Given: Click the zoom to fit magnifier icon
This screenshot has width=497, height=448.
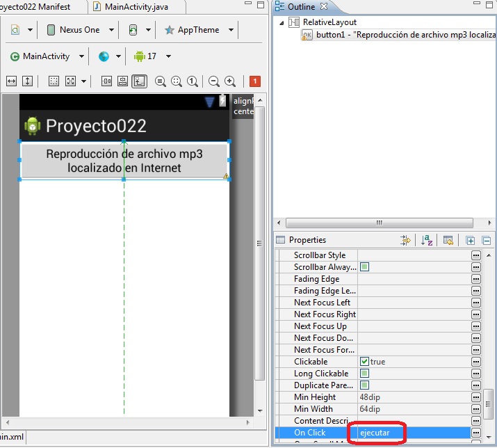Looking at the screenshot, I should [x=177, y=81].
